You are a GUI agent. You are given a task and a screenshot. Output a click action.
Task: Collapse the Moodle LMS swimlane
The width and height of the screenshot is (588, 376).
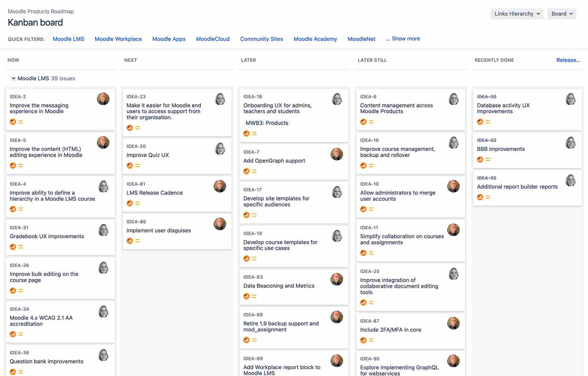(13, 78)
